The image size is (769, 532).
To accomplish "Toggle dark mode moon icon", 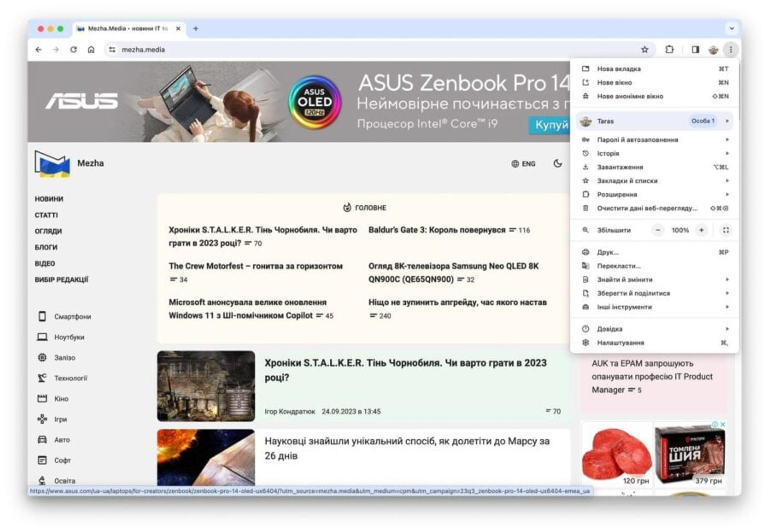I will coord(558,163).
